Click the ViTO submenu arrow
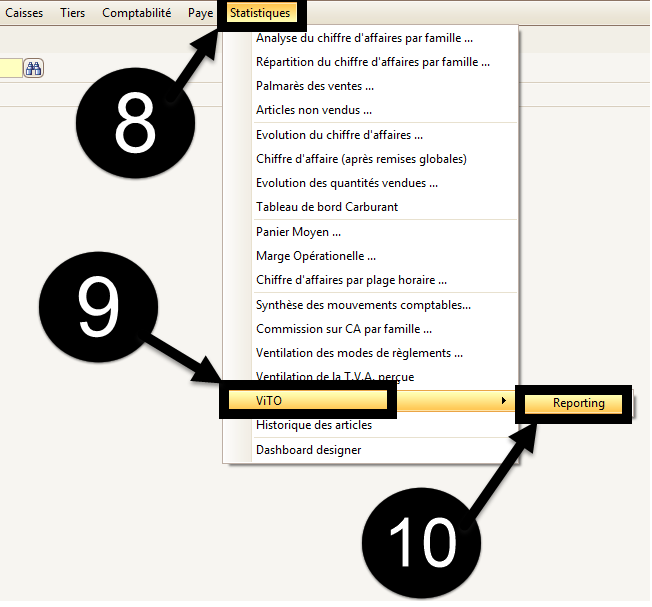 tap(504, 400)
